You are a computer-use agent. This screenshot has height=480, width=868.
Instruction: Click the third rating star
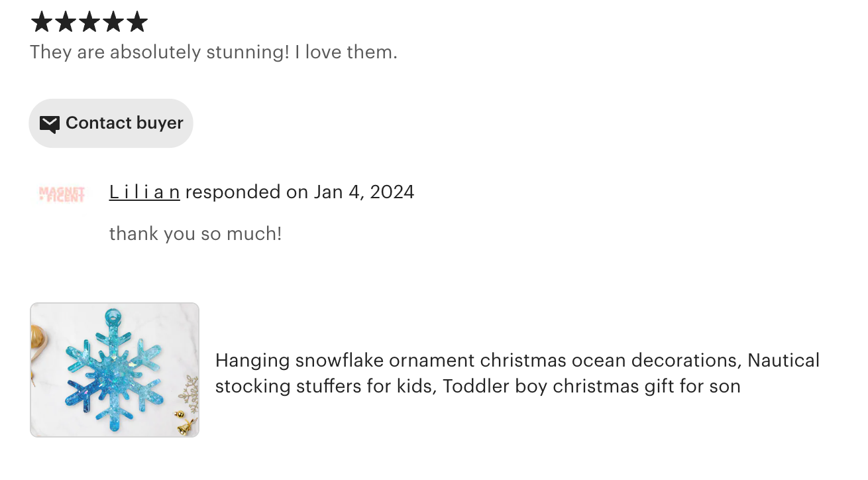tap(89, 22)
